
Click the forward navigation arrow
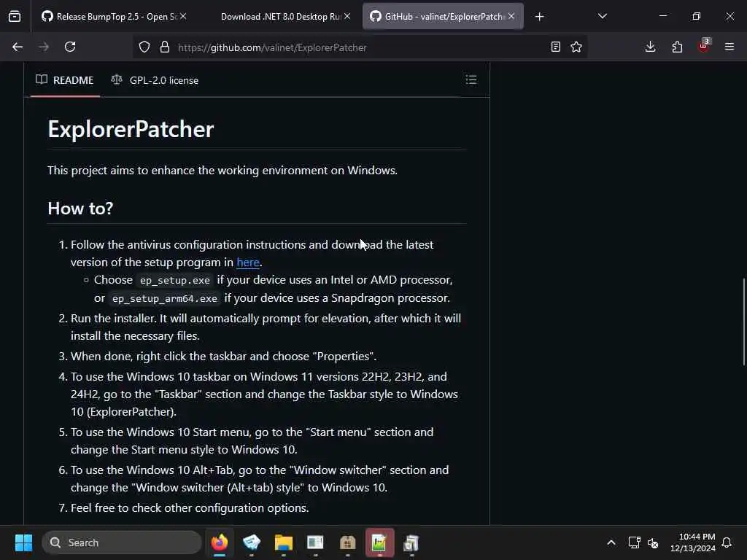43,47
